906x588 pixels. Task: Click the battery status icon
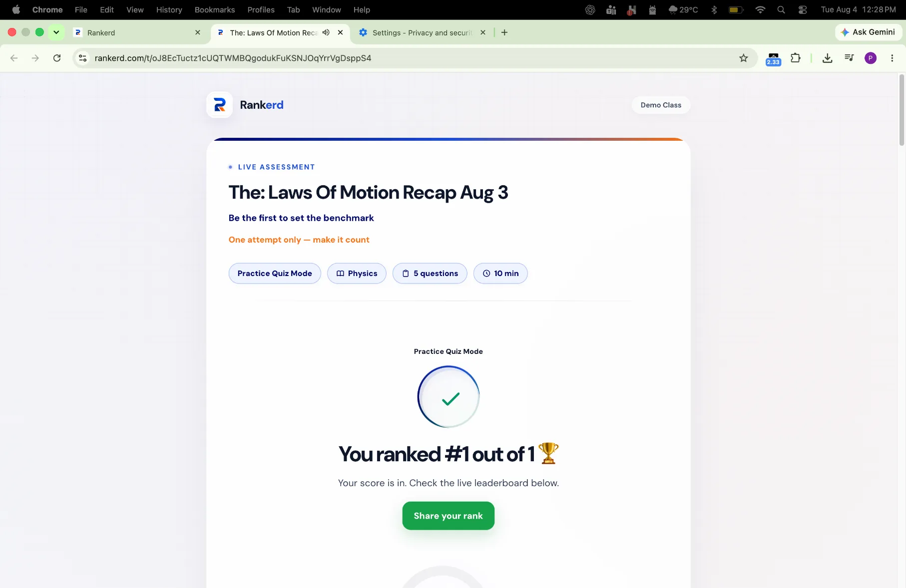point(736,9)
